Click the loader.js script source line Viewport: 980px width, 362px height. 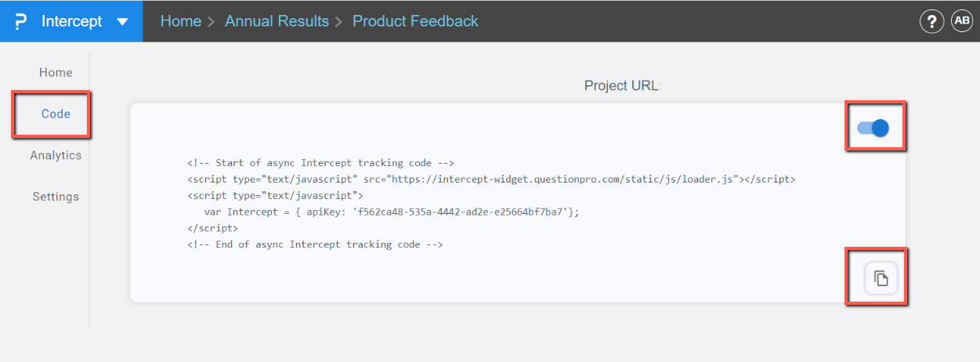pos(490,179)
